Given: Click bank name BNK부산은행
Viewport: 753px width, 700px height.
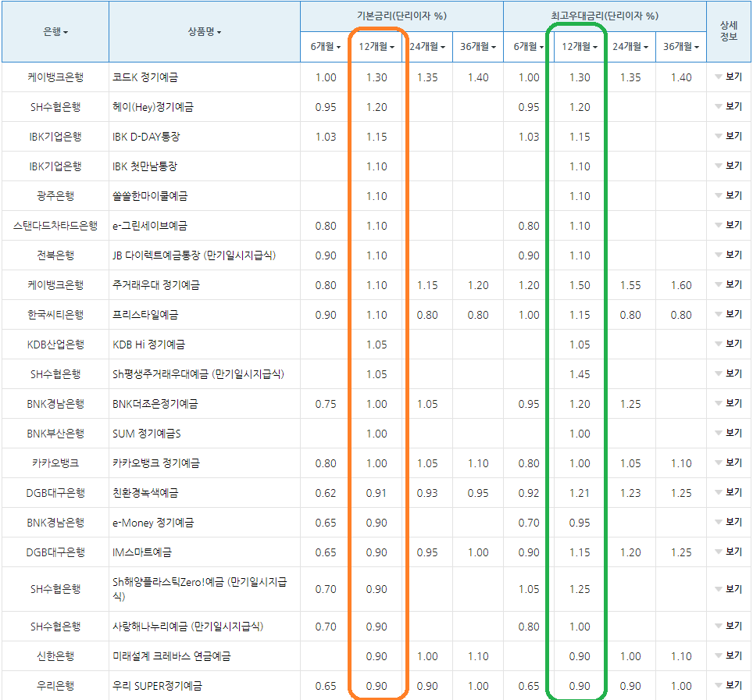Looking at the screenshot, I should click(55, 434).
